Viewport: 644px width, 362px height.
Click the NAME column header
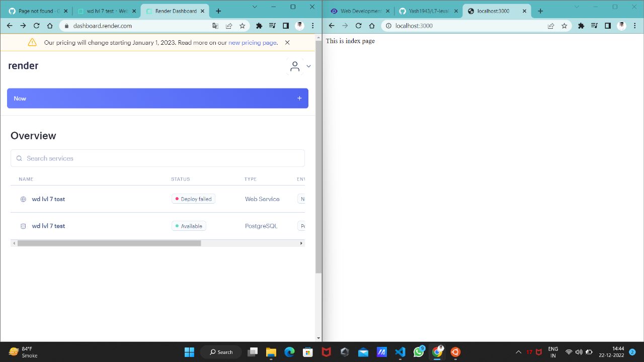coord(26,179)
